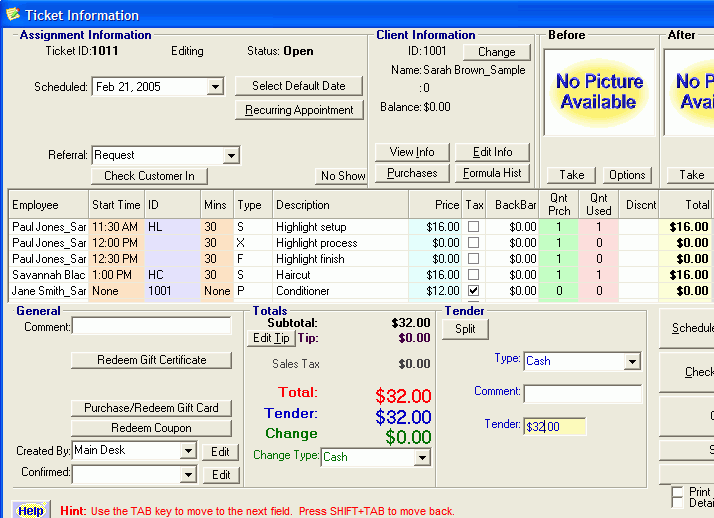Click the 11:30 AM start time cell

[116, 227]
